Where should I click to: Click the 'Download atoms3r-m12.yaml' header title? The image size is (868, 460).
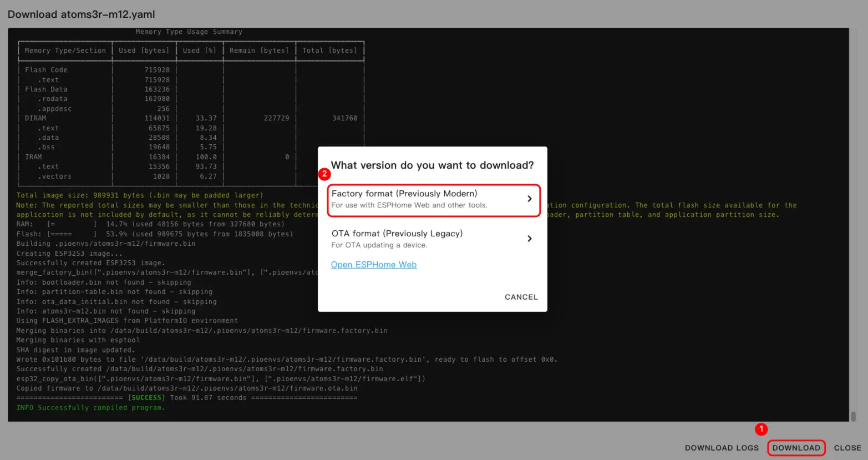81,14
